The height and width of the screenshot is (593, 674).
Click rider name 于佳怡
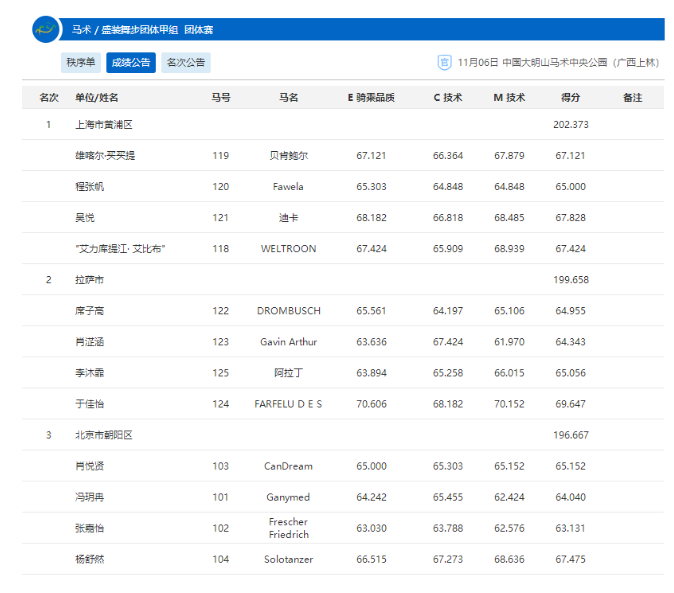click(89, 404)
